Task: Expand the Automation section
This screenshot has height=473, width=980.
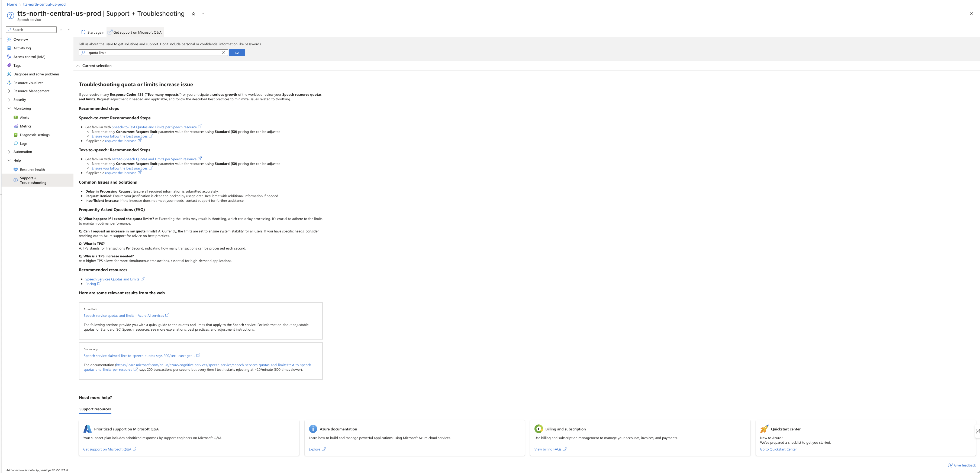Action: click(9, 152)
